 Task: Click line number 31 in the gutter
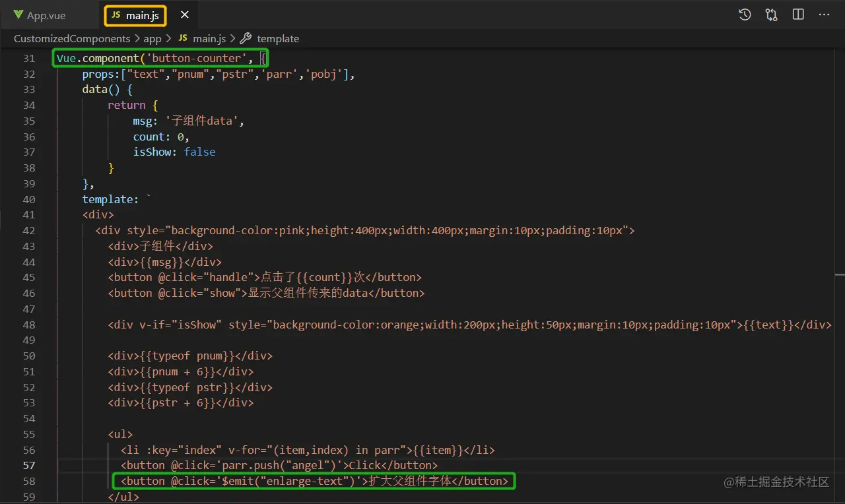pos(28,58)
